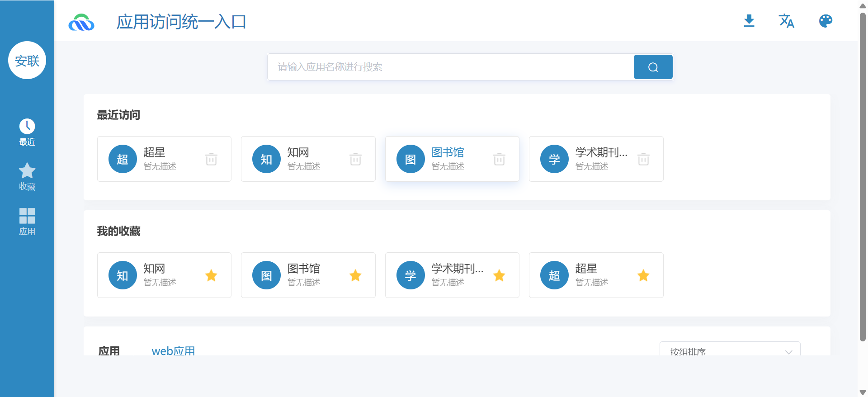Click the 安联 profile avatar
The height and width of the screenshot is (397, 868).
coord(27,60)
